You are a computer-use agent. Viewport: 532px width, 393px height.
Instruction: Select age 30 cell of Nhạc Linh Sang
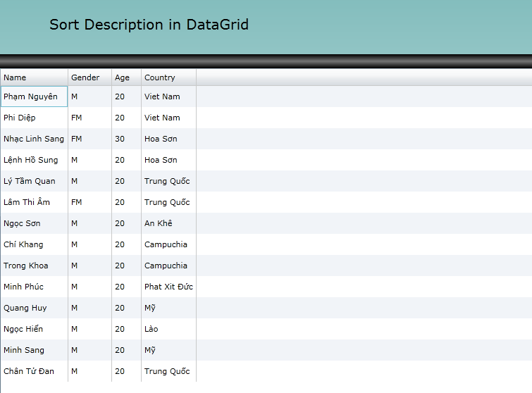pyautogui.click(x=126, y=139)
